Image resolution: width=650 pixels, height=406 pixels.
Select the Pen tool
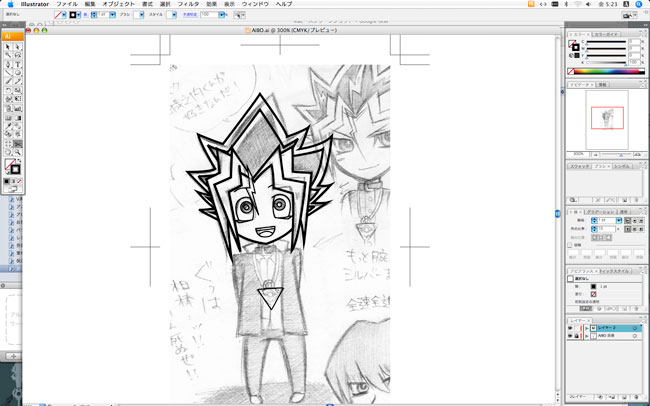pos(8,65)
